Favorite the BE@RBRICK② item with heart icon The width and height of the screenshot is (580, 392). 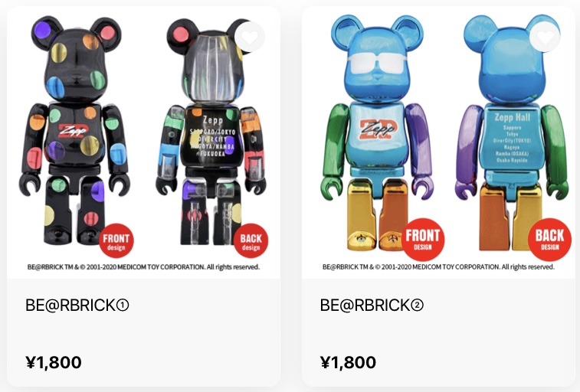pyautogui.click(x=545, y=37)
